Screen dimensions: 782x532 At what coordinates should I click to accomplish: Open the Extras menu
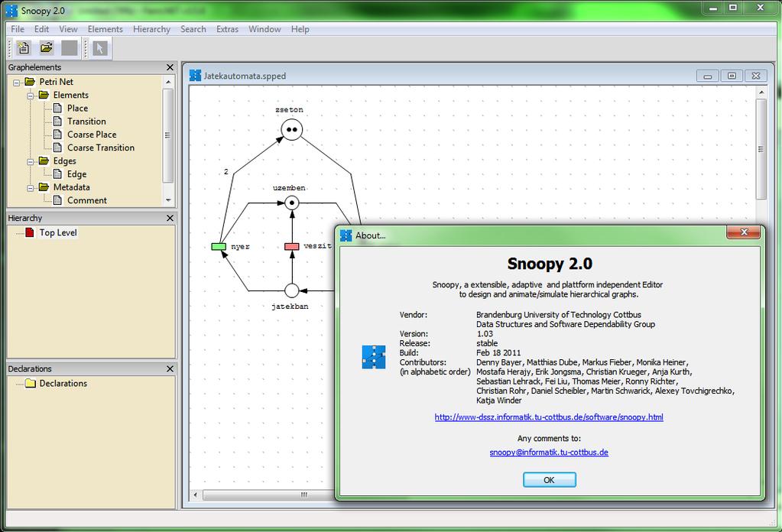click(x=228, y=29)
